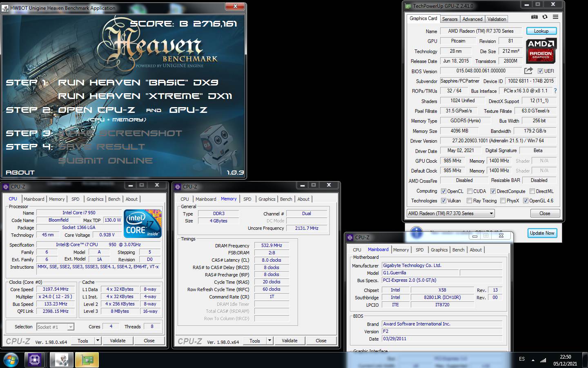Click the Bus Interface question mark
Image resolution: width=588 pixels, height=368 pixels.
(555, 91)
